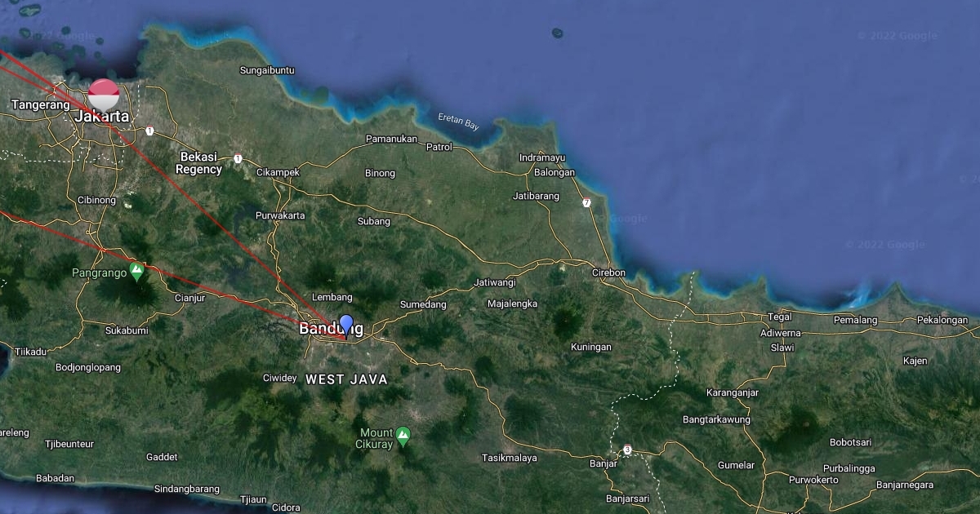Click the Tasikmalaya city label

point(510,458)
